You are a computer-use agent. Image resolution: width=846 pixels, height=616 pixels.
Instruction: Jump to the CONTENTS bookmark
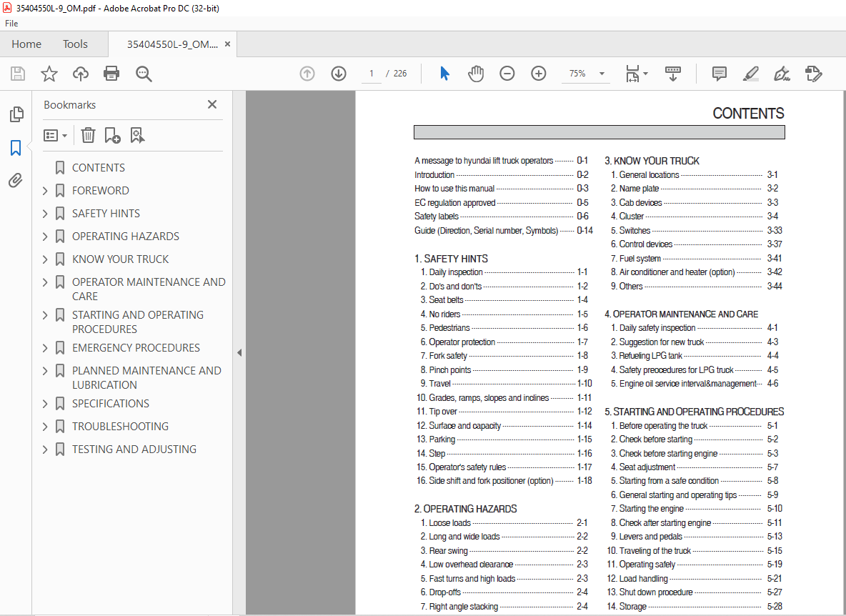tap(98, 168)
